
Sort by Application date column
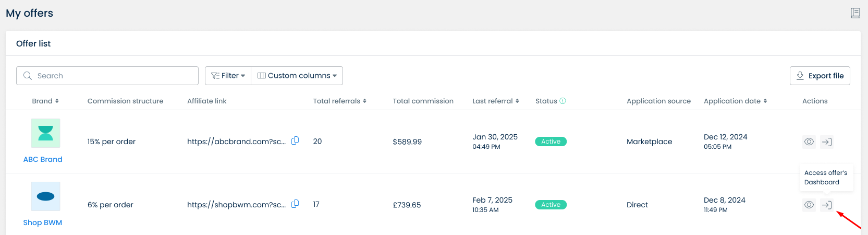(x=735, y=101)
